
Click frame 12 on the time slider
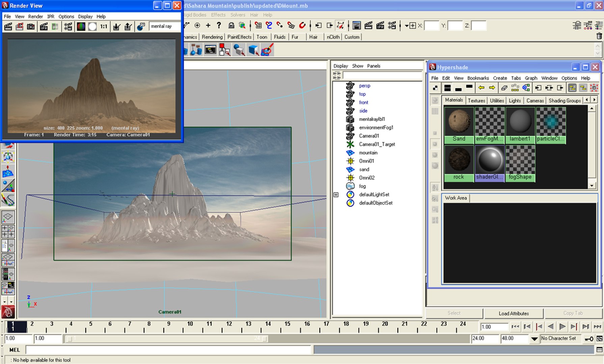[x=229, y=326]
